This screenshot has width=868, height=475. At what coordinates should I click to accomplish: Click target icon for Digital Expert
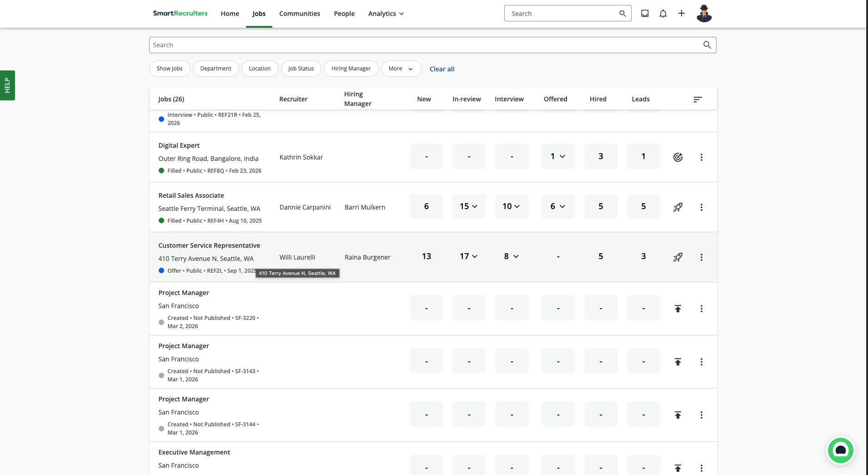(677, 157)
